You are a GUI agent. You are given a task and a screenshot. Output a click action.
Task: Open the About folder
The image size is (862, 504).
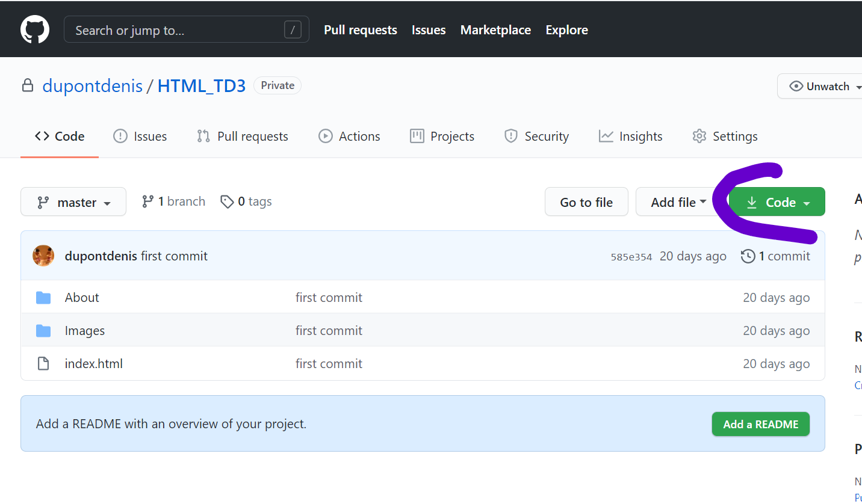pos(82,298)
